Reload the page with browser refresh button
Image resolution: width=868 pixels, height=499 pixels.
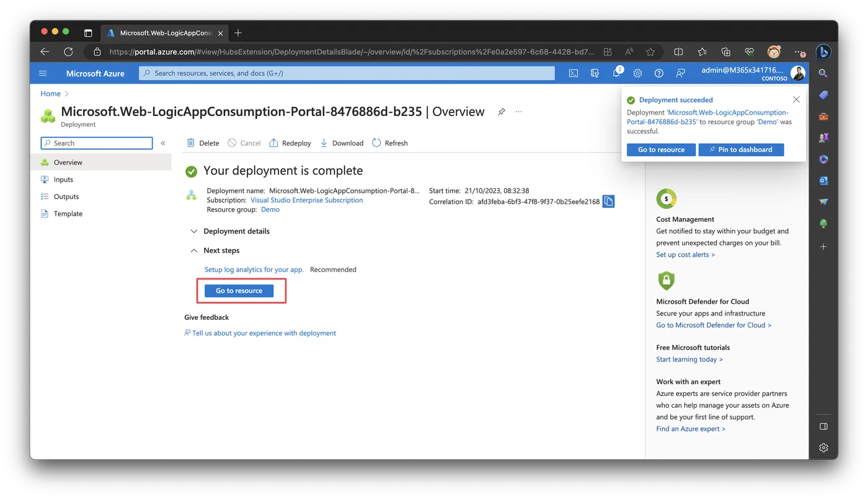(x=68, y=52)
